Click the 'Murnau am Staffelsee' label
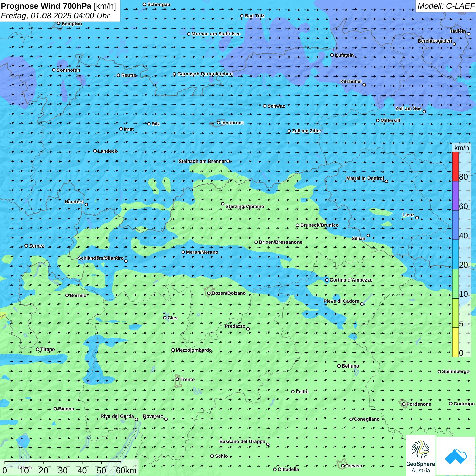Viewport: 476px width, 476px height. coord(216,34)
